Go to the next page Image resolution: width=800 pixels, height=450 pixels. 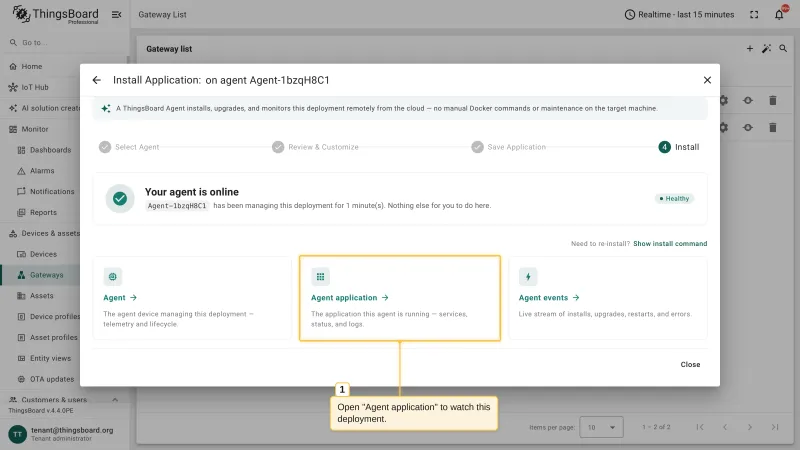click(750, 427)
